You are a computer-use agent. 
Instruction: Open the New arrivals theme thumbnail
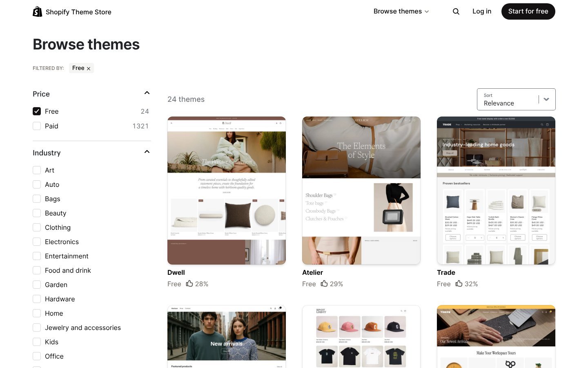click(x=227, y=337)
